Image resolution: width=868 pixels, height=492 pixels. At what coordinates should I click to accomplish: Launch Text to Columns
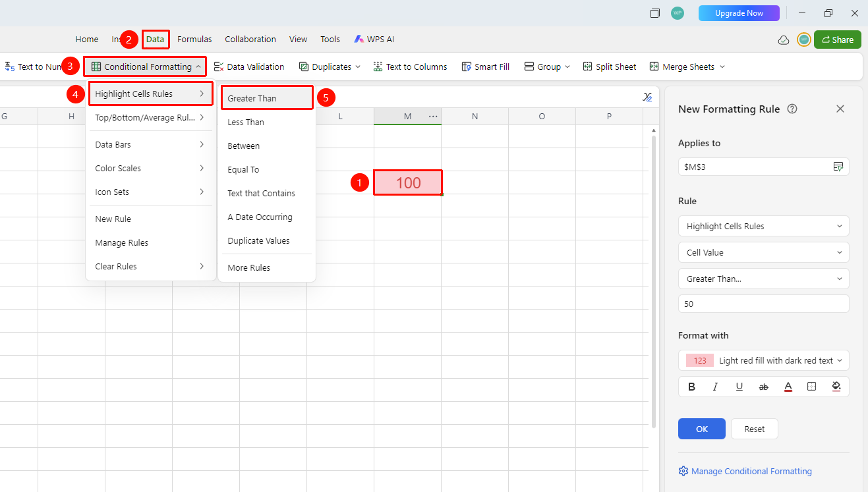(x=410, y=67)
